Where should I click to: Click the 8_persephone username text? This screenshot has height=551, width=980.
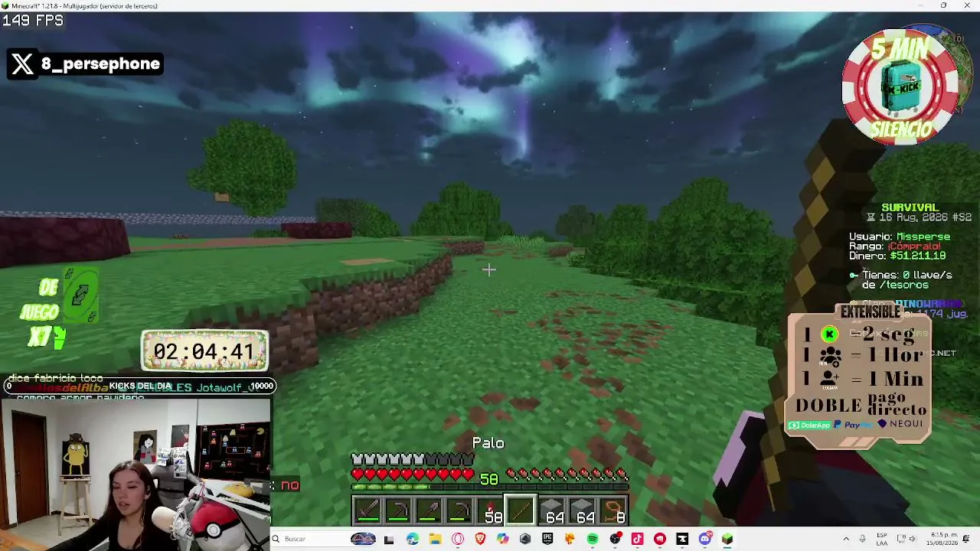pyautogui.click(x=100, y=64)
